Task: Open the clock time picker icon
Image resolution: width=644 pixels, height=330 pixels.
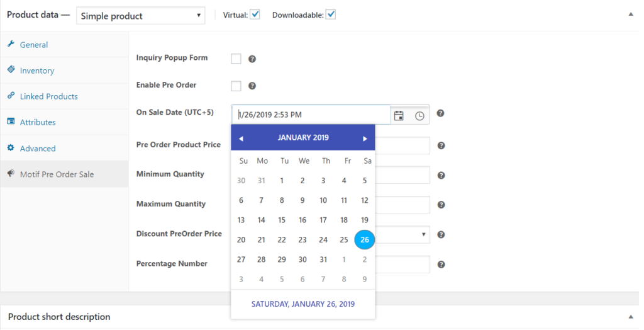Action: (419, 115)
